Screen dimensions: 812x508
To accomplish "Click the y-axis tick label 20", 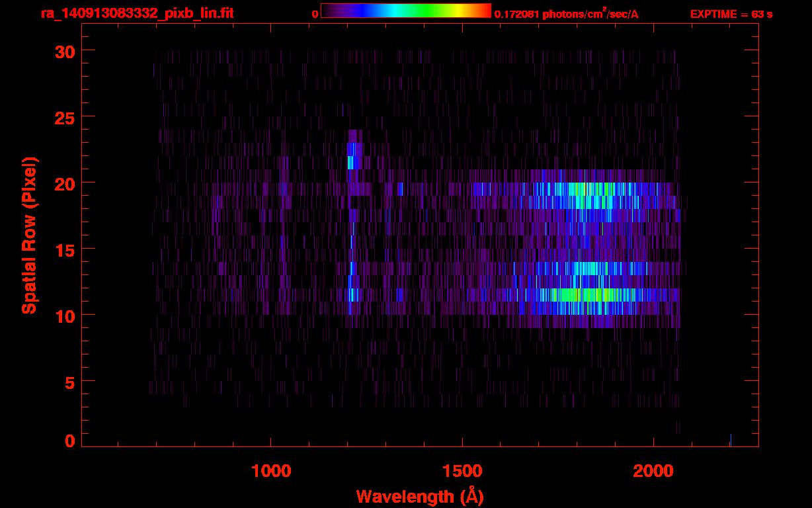I will point(63,183).
